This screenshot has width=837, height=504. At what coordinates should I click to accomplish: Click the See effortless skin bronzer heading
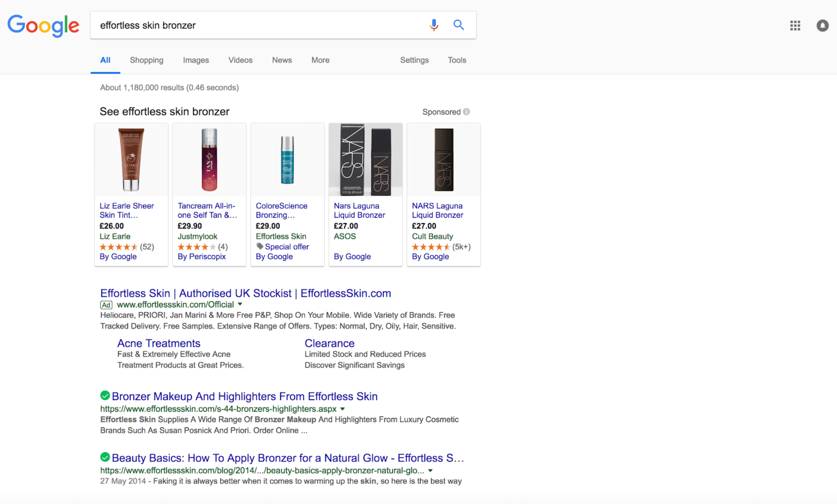(x=164, y=111)
